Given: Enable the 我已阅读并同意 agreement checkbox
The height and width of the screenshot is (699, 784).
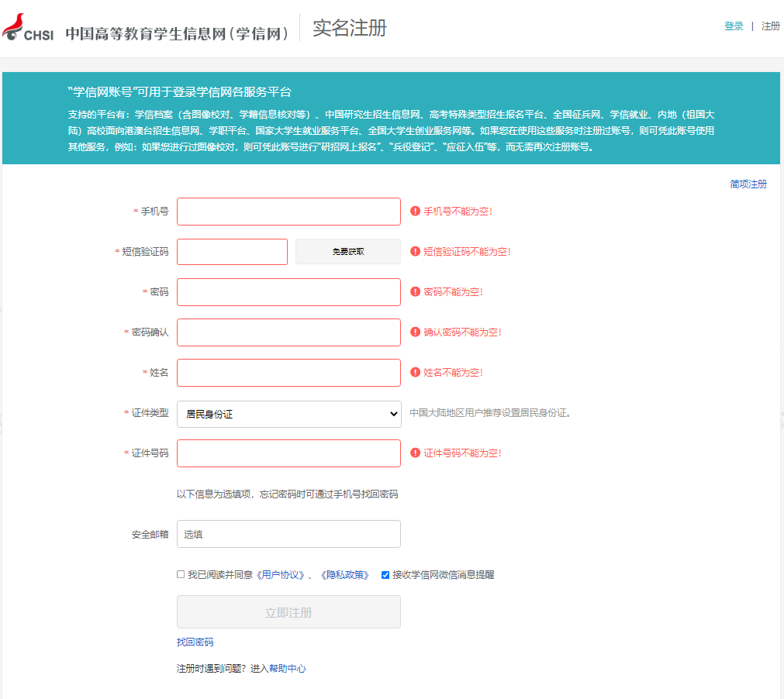Looking at the screenshot, I should point(179,574).
